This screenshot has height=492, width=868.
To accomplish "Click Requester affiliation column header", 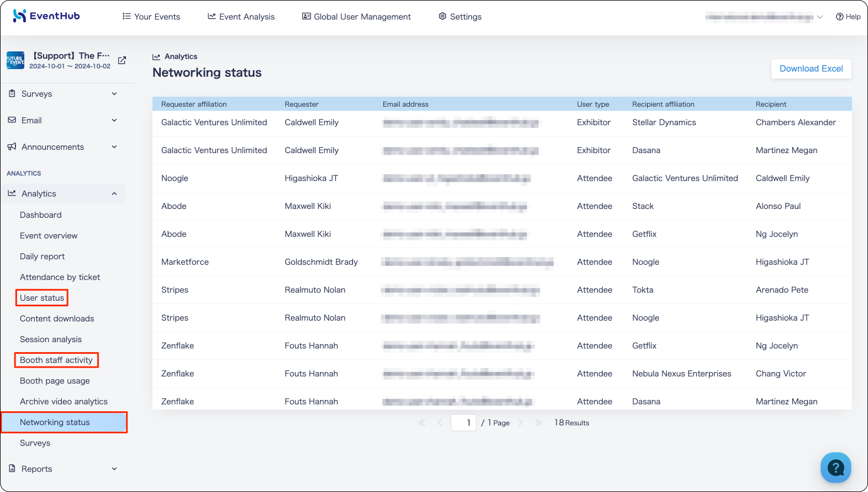I will [194, 104].
